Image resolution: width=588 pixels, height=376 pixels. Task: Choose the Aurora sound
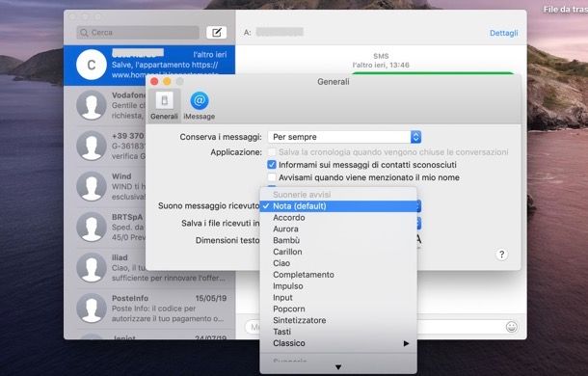(338, 228)
